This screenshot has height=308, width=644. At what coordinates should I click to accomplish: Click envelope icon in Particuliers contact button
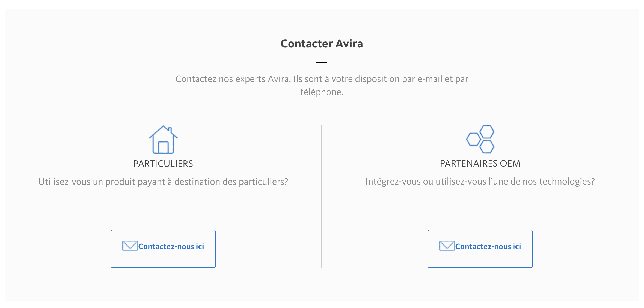coord(130,246)
